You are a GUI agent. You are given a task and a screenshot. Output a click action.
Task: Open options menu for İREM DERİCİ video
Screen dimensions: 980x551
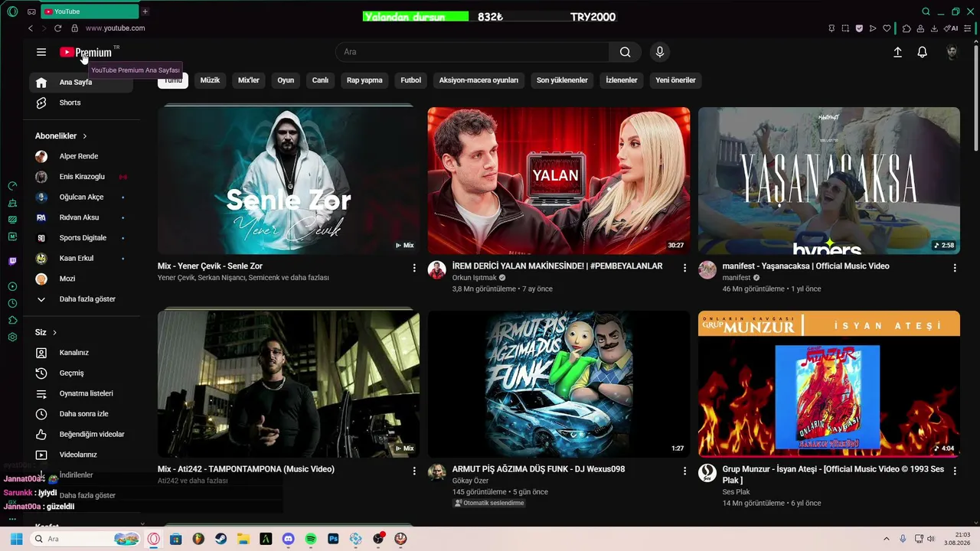click(684, 268)
